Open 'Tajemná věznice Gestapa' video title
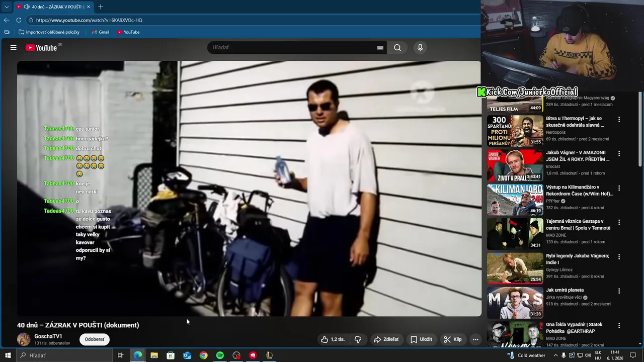 (578, 225)
